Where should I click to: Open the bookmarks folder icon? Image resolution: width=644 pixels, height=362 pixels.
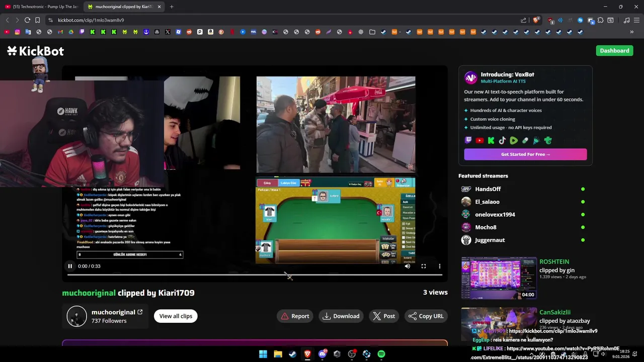[372, 32]
